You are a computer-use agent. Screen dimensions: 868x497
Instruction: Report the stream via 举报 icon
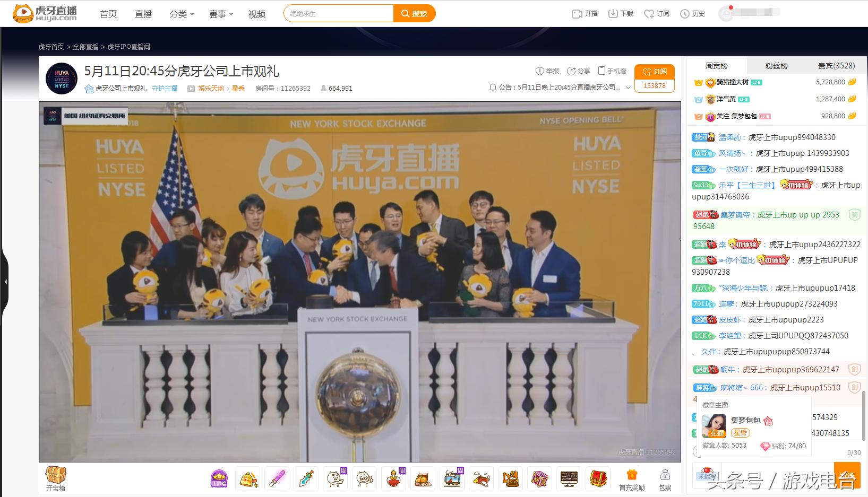pos(546,70)
